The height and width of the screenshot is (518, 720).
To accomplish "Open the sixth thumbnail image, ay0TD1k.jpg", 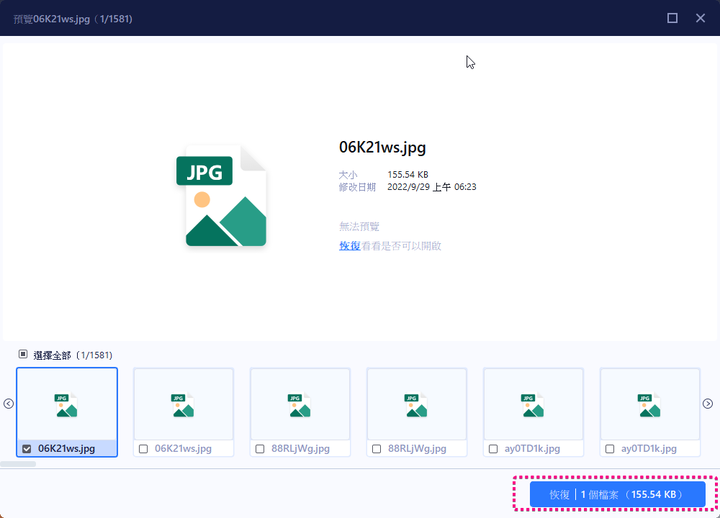I will pyautogui.click(x=650, y=404).
